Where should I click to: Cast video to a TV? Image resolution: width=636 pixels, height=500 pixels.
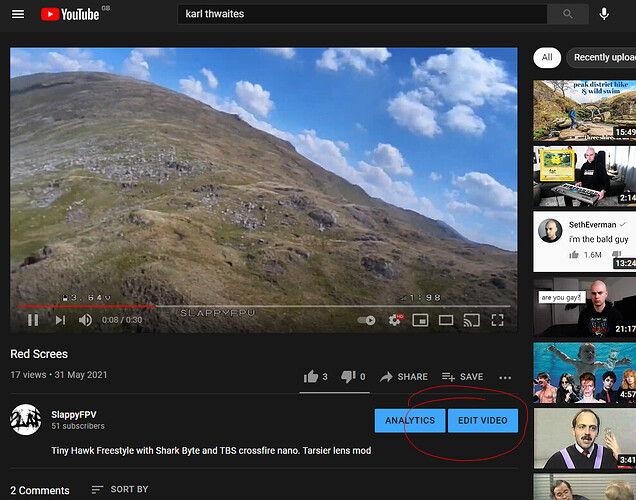(471, 320)
